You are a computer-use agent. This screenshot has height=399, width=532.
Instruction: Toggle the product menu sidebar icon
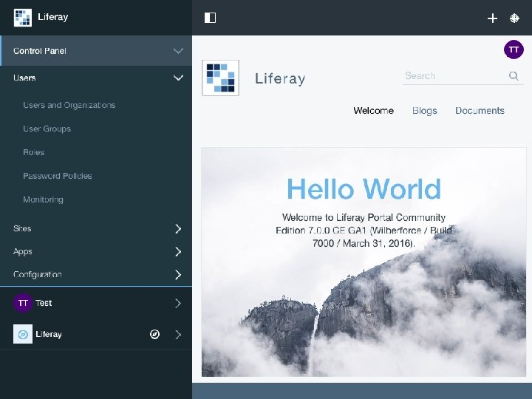pyautogui.click(x=210, y=18)
